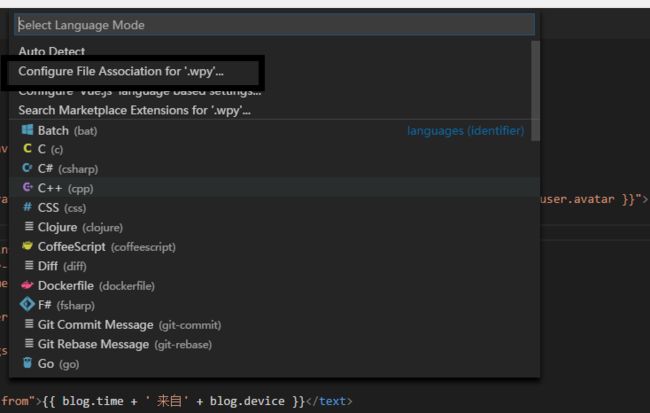
Task: Choose the Dockerfile whale icon
Action: click(27, 285)
